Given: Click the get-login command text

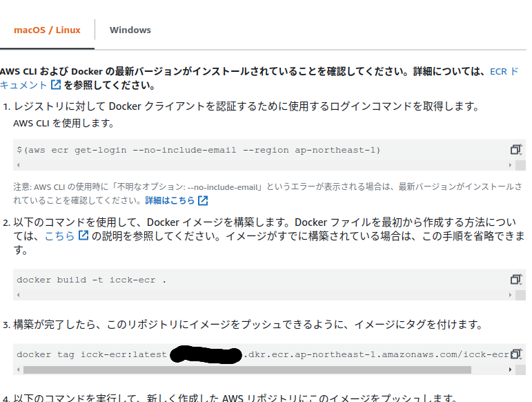Looking at the screenshot, I should 199,150.
